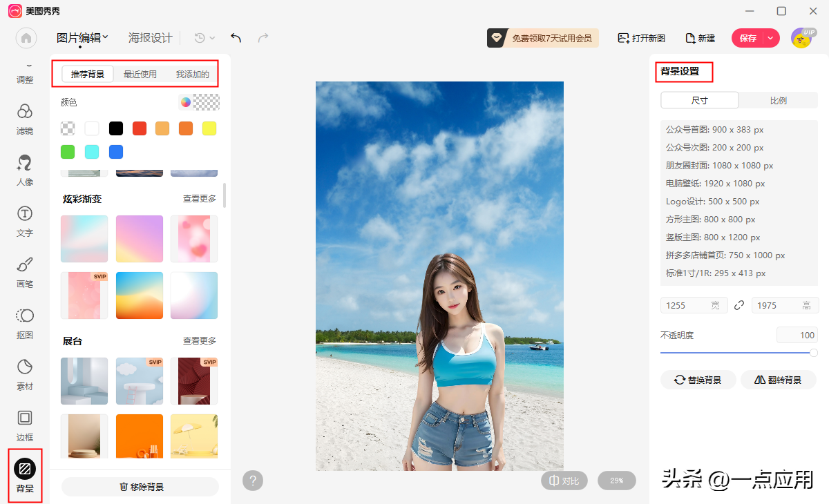
Task: Open the rainbow custom color picker
Action: click(185, 102)
